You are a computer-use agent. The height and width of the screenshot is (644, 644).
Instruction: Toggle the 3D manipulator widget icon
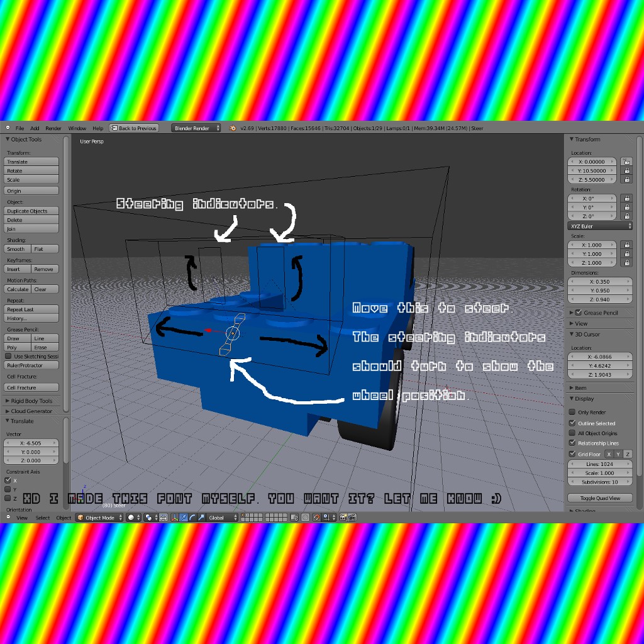click(173, 518)
